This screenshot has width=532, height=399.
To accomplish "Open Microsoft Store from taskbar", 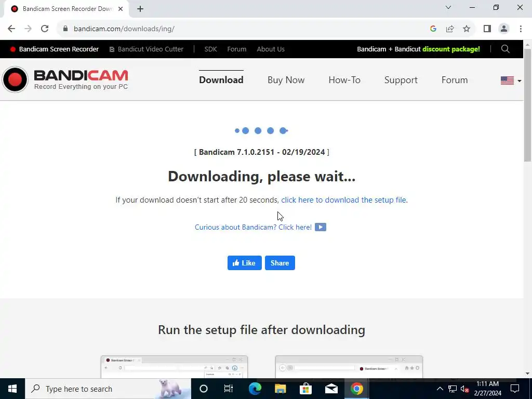I will pyautogui.click(x=305, y=389).
